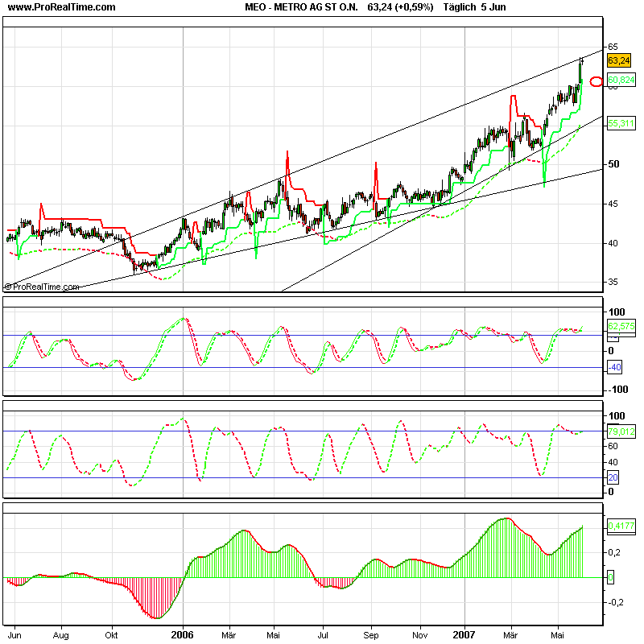Select the 79,012 stochastic value label
Image resolution: width=644 pixels, height=644 pixels.
pos(621,431)
